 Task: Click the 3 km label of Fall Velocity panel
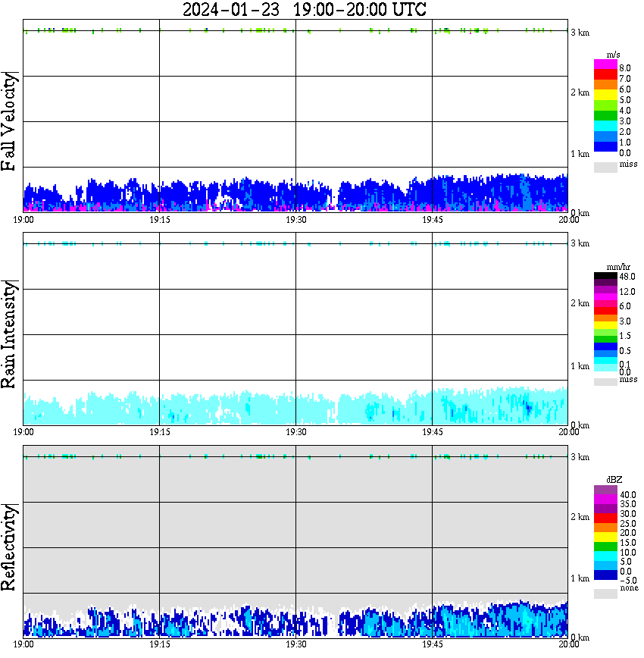pos(580,33)
